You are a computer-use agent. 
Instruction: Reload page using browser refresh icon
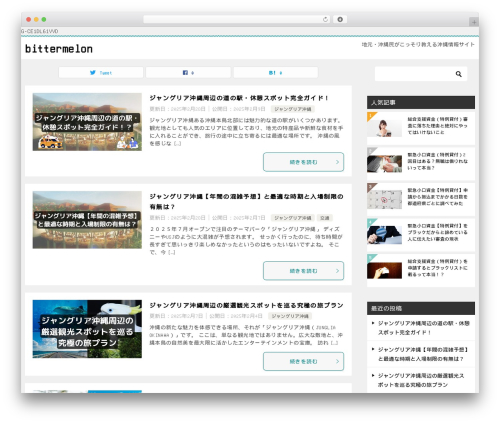point(325,19)
